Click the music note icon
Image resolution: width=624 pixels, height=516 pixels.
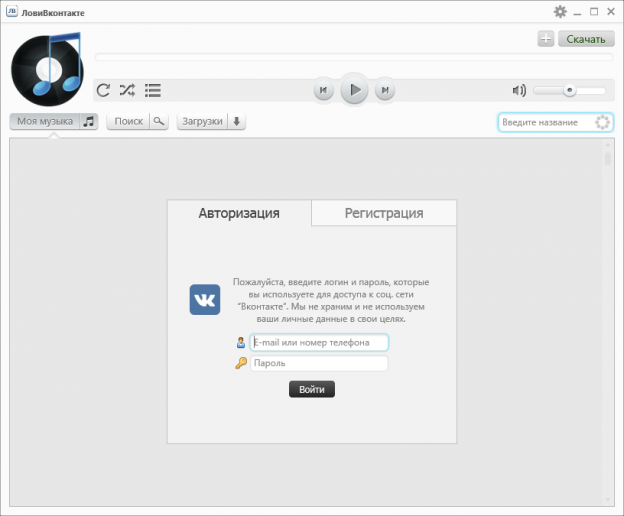point(89,121)
